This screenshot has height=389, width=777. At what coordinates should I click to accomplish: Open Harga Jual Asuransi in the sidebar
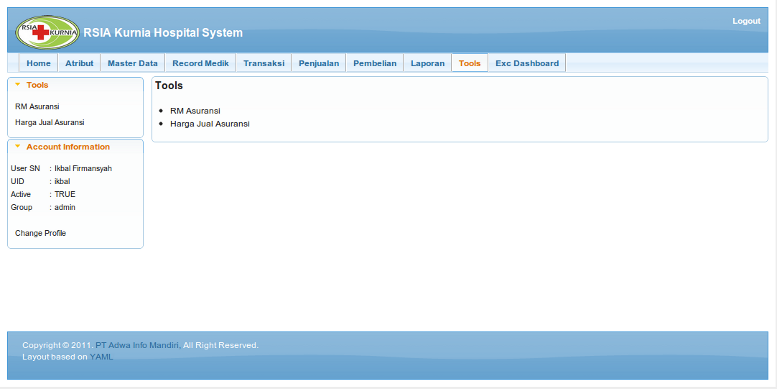pos(50,122)
